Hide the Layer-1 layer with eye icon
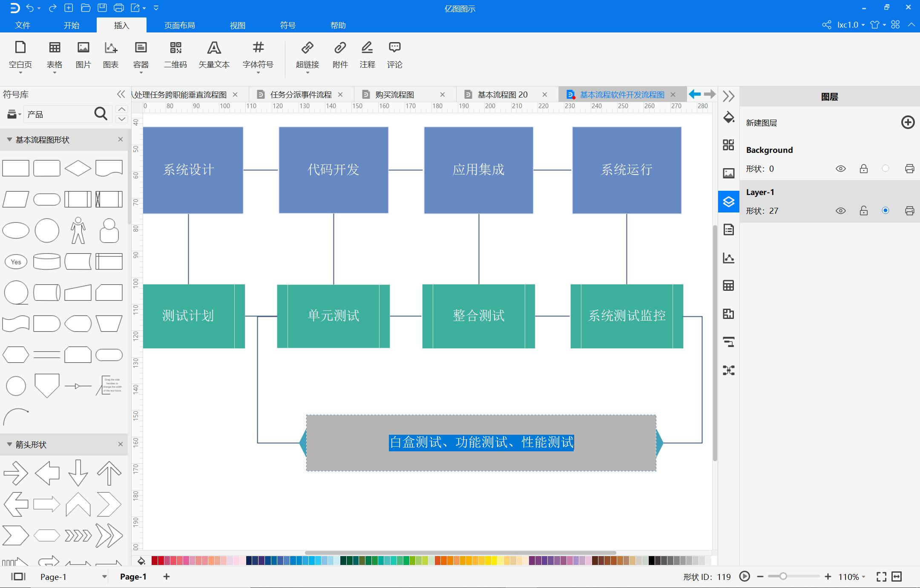The image size is (920, 588). (x=840, y=211)
